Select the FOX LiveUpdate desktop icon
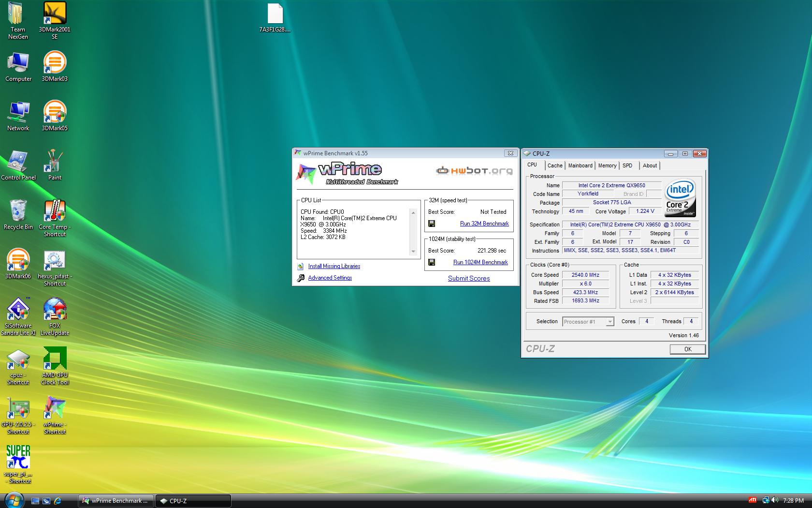Screen dimensions: 812x508 coord(55,317)
